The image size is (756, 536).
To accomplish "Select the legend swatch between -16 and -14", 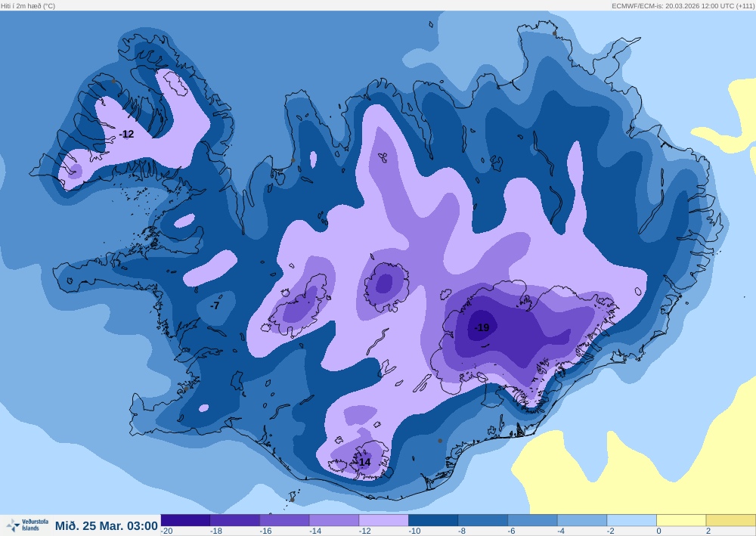I will [285, 520].
